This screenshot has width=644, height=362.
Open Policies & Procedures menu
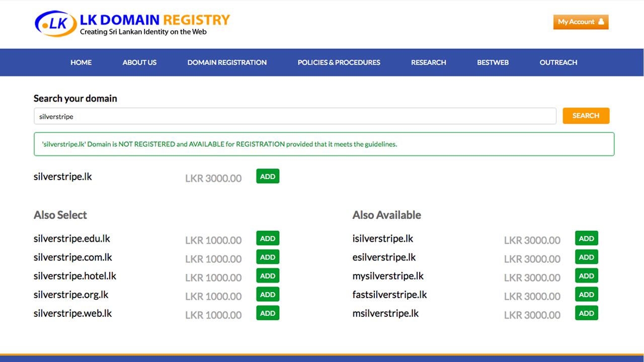tap(339, 62)
